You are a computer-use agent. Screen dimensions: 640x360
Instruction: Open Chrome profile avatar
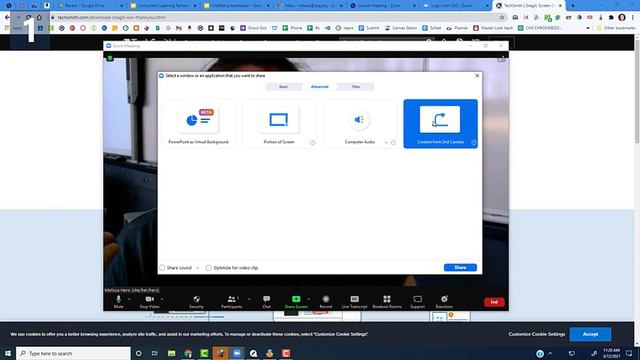[x=622, y=18]
